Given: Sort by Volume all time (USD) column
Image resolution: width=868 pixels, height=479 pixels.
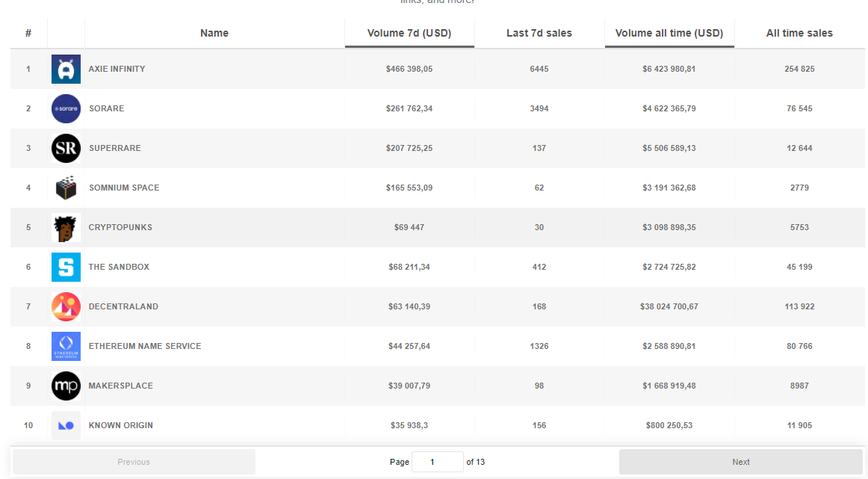Looking at the screenshot, I should coord(669,33).
